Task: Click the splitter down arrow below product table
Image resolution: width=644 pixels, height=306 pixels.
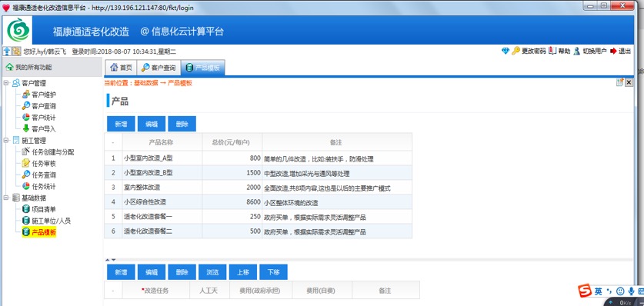Action: tap(114, 260)
